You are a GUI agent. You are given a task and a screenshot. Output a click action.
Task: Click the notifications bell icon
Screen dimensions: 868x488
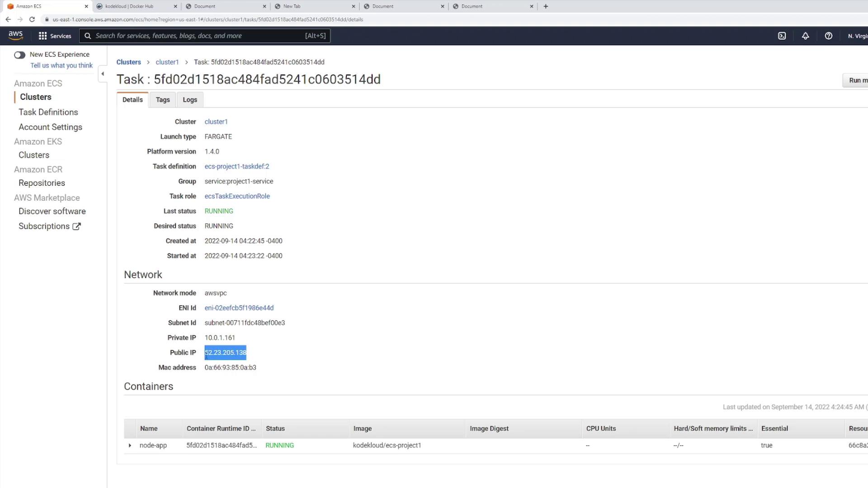pyautogui.click(x=805, y=36)
